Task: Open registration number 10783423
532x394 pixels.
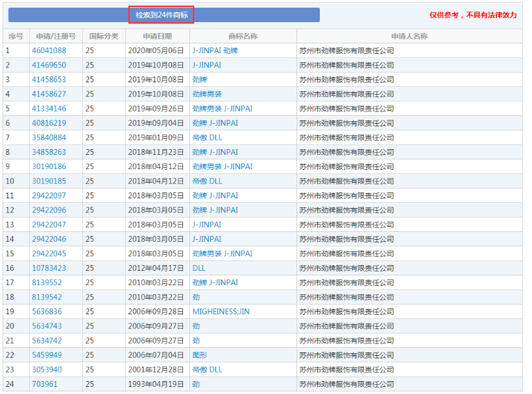Action: click(x=49, y=268)
